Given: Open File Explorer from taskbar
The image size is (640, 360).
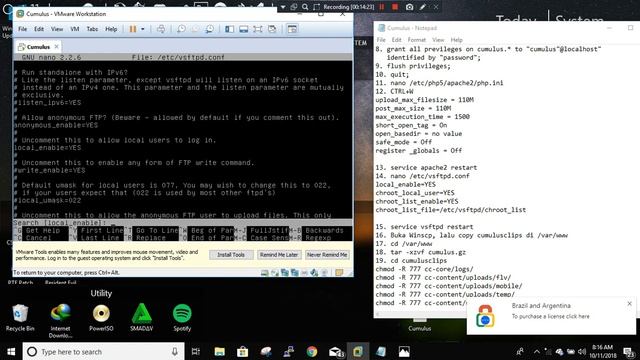Looking at the screenshot, I should click(x=220, y=351).
